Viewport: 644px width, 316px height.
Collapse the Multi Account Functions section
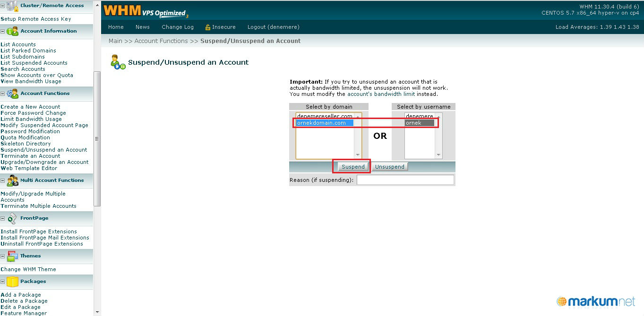(3, 180)
